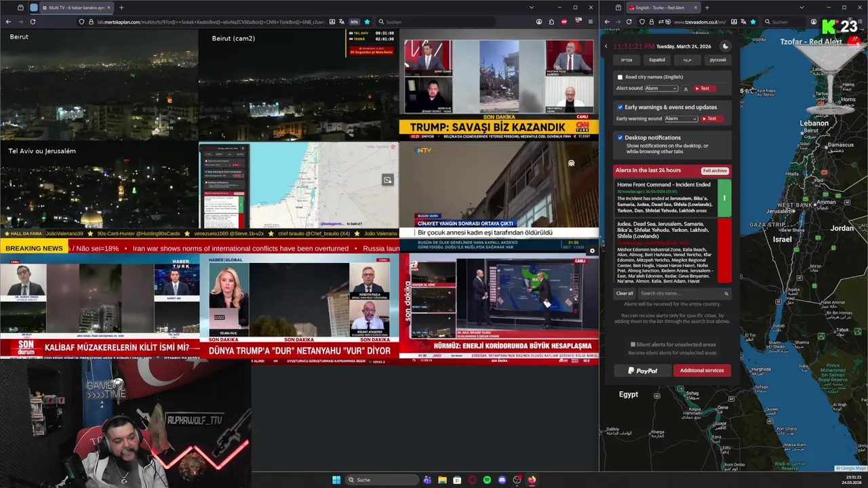Switch Tzofar language to русский
Screen dimensions: 868x488
click(x=717, y=60)
